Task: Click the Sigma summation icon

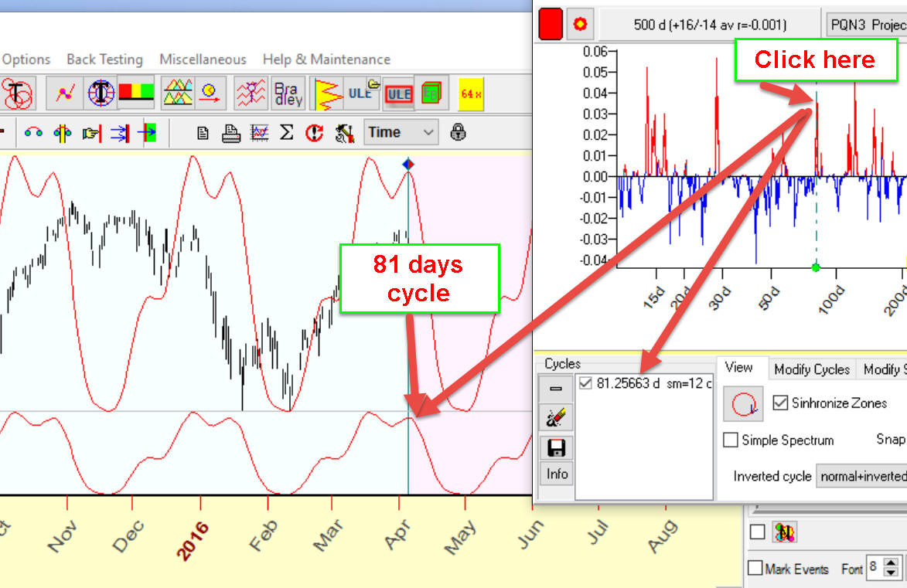Action: click(286, 132)
